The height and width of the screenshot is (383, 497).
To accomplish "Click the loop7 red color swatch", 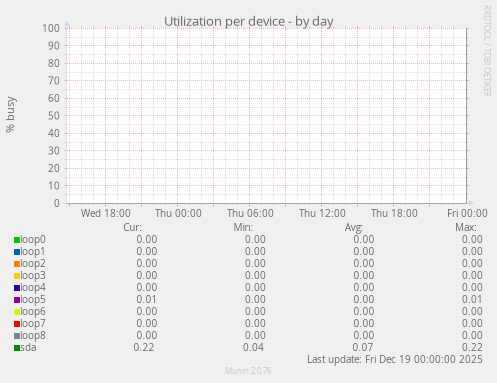I will pyautogui.click(x=17, y=324).
